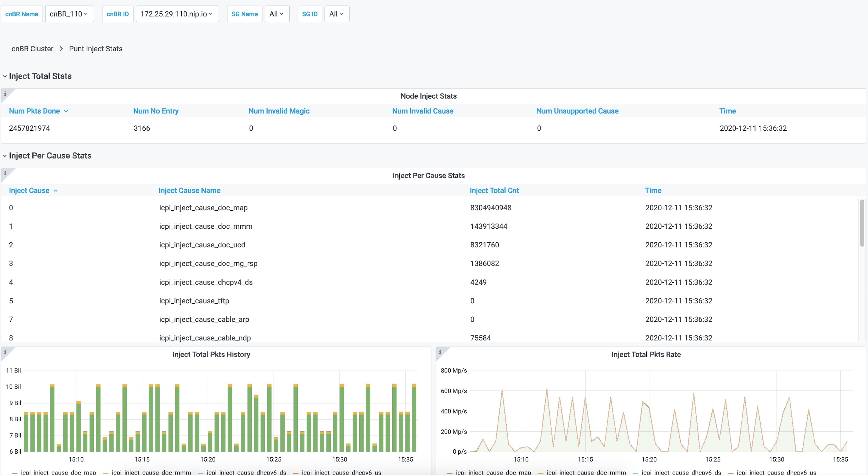This screenshot has width=868, height=475.
Task: Open the Inject Total Pkts History panel title menu
Action: pos(211,354)
